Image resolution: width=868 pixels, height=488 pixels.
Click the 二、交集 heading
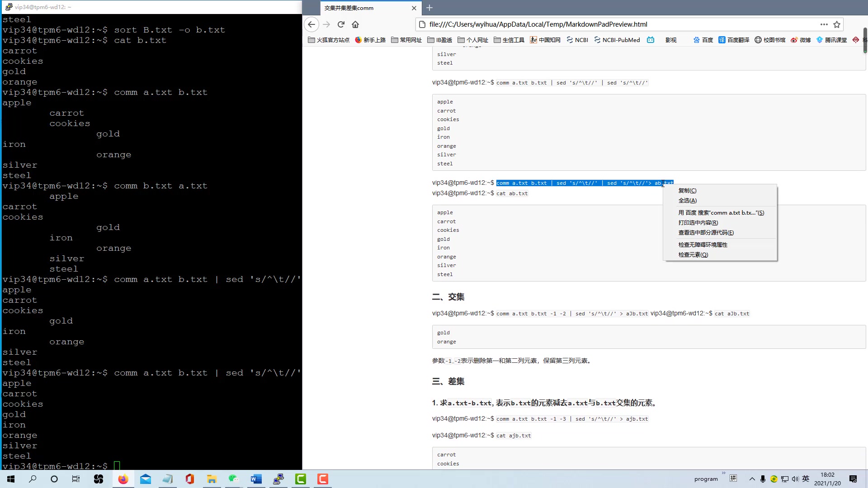click(x=448, y=297)
